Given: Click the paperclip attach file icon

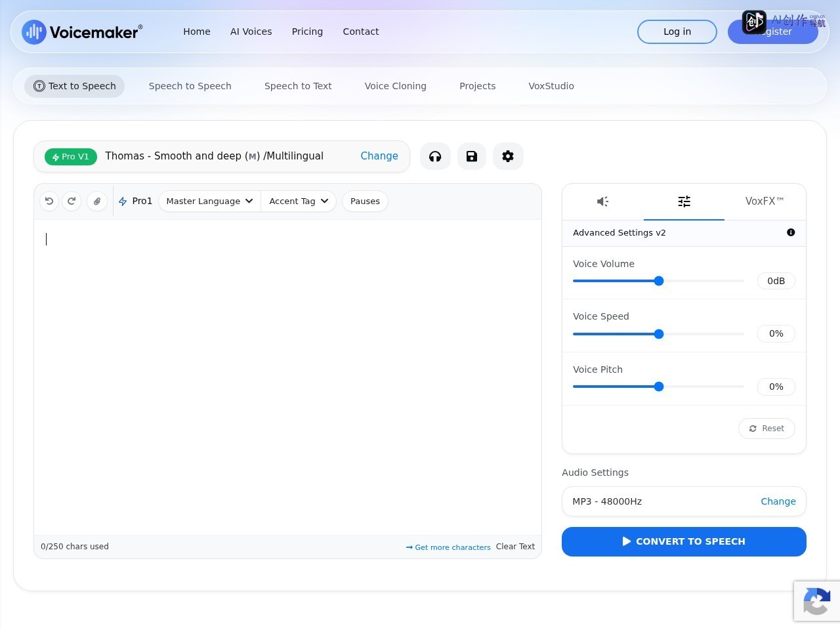Looking at the screenshot, I should click(x=97, y=201).
